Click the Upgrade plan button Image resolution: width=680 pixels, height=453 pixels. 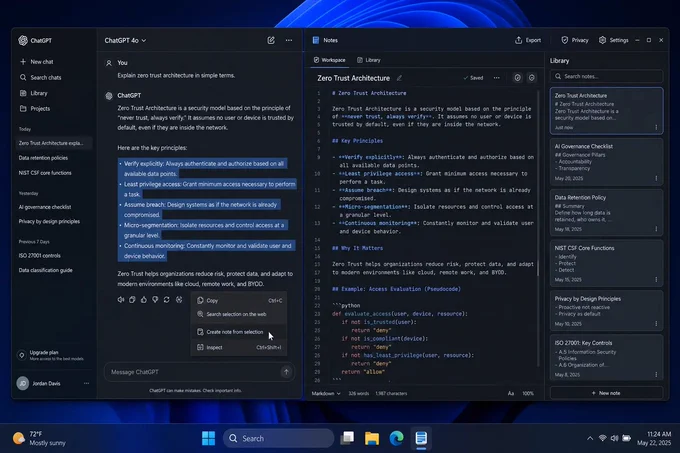click(52, 355)
